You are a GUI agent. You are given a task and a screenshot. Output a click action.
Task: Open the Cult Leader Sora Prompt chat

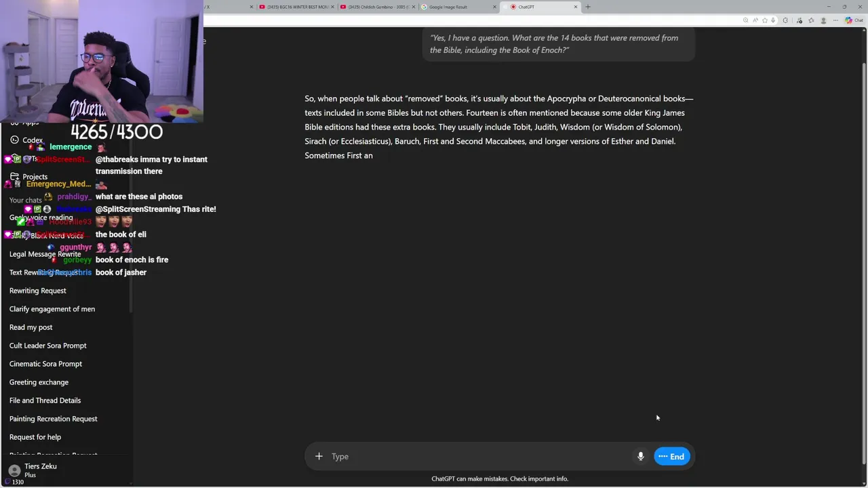point(48,346)
